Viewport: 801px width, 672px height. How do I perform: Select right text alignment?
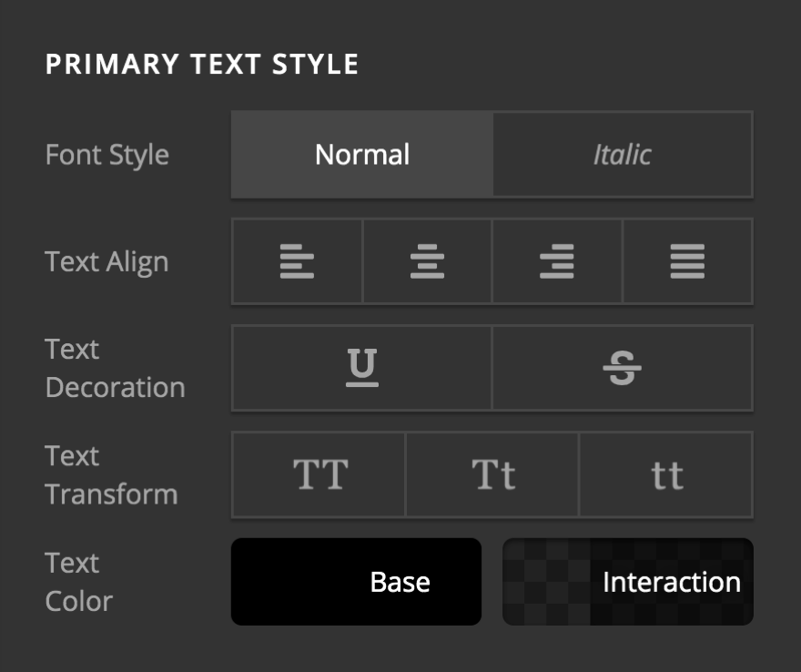(558, 261)
